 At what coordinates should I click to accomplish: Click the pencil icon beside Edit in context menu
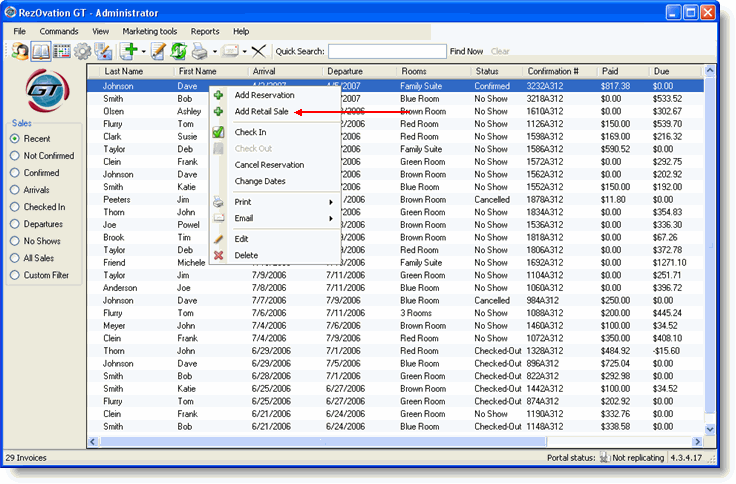[x=218, y=239]
